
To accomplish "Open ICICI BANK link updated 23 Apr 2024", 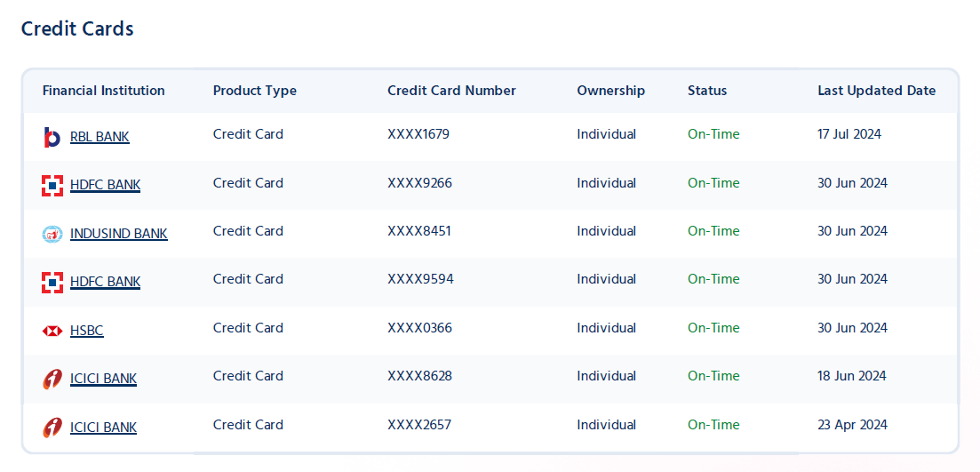I will 103,428.
